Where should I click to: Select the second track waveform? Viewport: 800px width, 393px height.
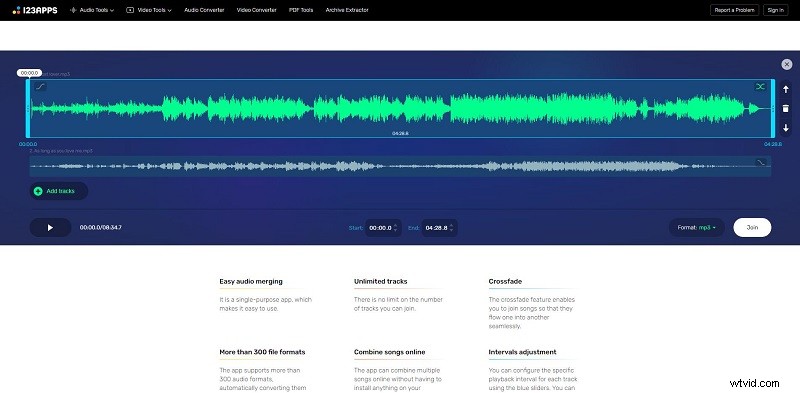pos(400,166)
